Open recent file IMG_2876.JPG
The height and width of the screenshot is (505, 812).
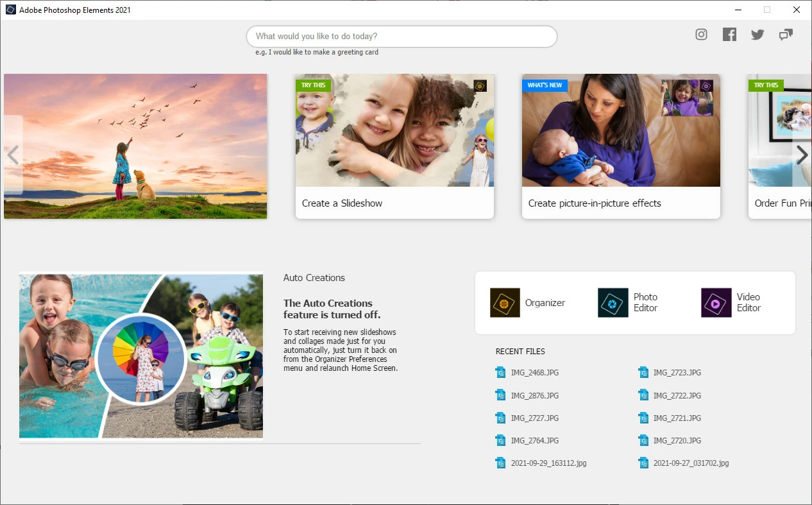tap(535, 396)
